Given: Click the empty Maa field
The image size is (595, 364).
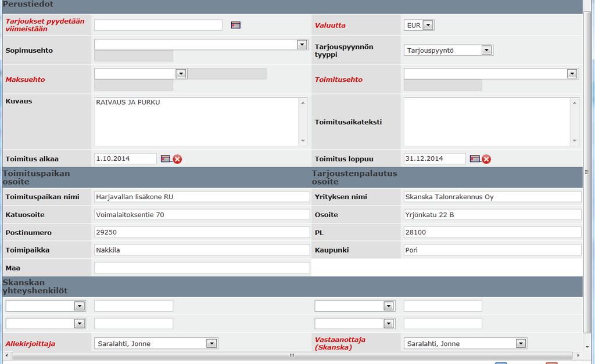Looking at the screenshot, I should tap(202, 268).
